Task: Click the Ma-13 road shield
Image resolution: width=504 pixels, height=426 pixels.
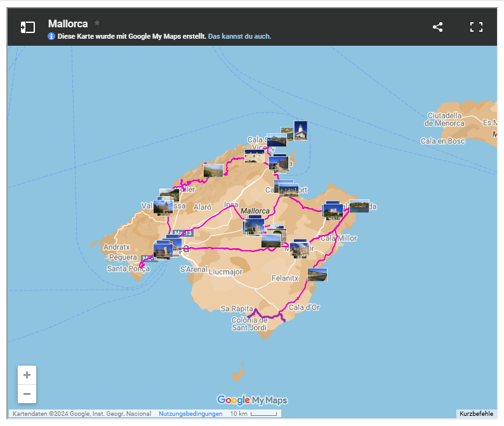Action: (x=183, y=233)
